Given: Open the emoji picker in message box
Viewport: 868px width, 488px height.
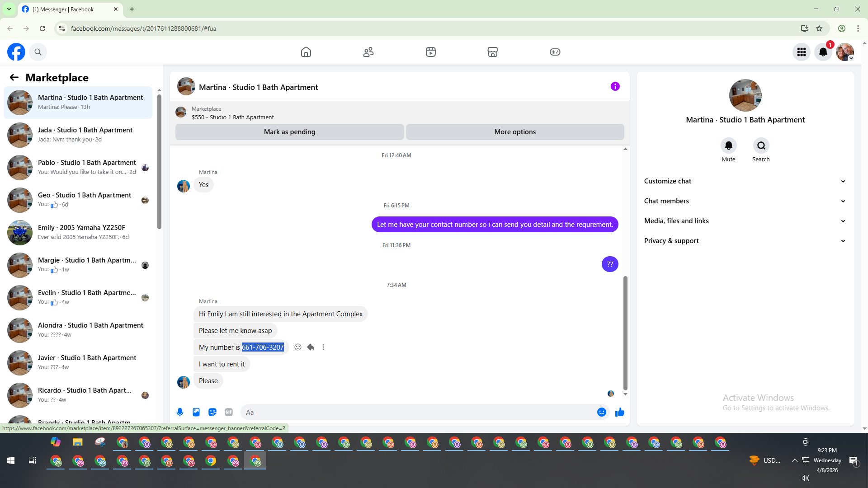Looking at the screenshot, I should click(601, 412).
